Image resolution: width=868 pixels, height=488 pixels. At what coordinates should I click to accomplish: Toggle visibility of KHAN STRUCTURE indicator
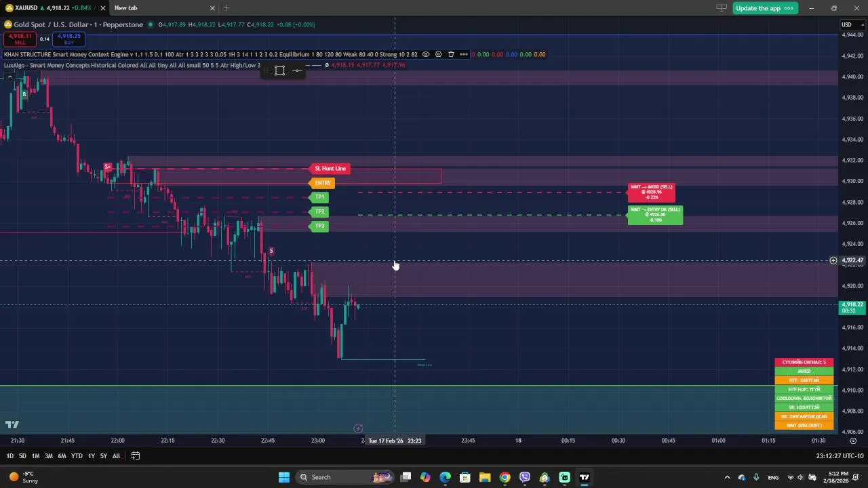point(426,54)
